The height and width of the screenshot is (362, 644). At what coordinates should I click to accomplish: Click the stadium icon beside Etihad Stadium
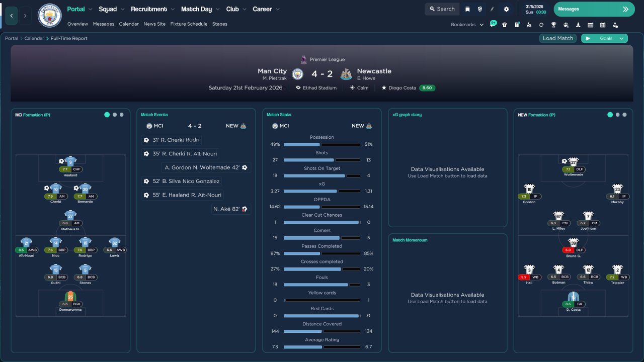(298, 87)
